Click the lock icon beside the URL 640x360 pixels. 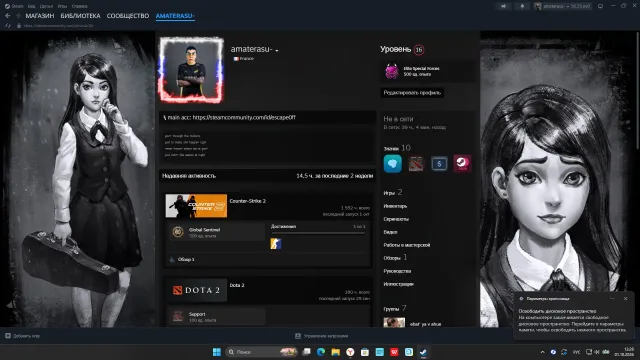point(19,25)
